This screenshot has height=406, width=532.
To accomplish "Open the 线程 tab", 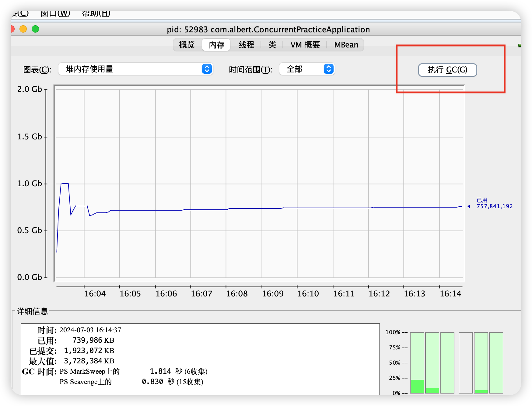I will click(x=246, y=45).
